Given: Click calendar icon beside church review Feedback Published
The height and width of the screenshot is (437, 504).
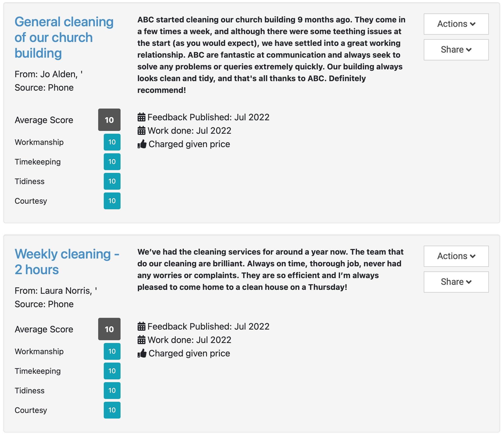Looking at the screenshot, I should [x=142, y=117].
